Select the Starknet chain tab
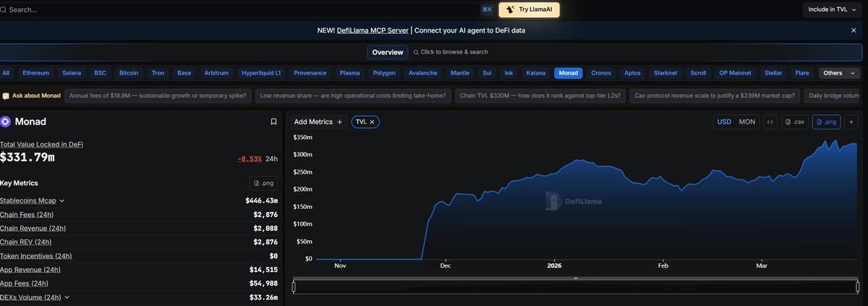 (x=665, y=73)
